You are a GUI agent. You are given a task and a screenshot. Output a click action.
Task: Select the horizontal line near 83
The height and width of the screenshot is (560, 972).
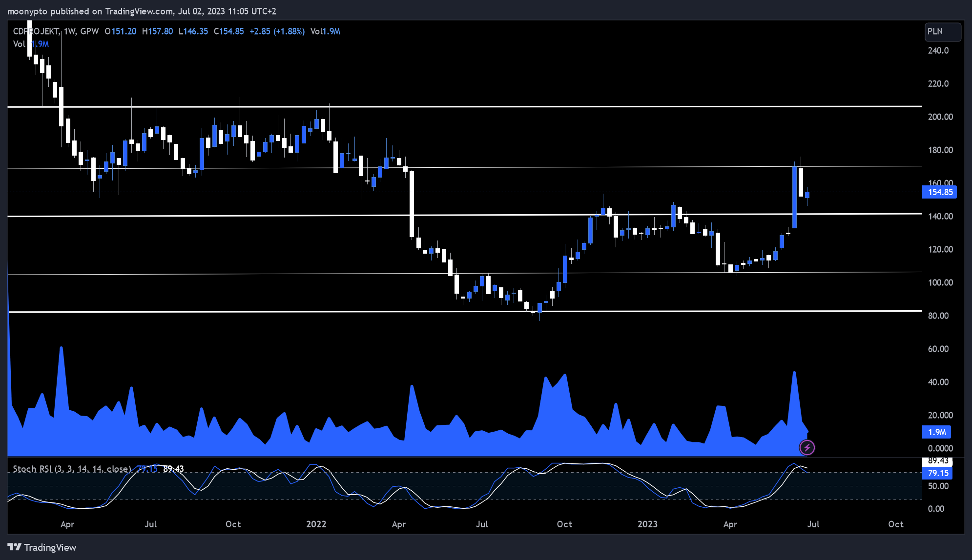(465, 311)
